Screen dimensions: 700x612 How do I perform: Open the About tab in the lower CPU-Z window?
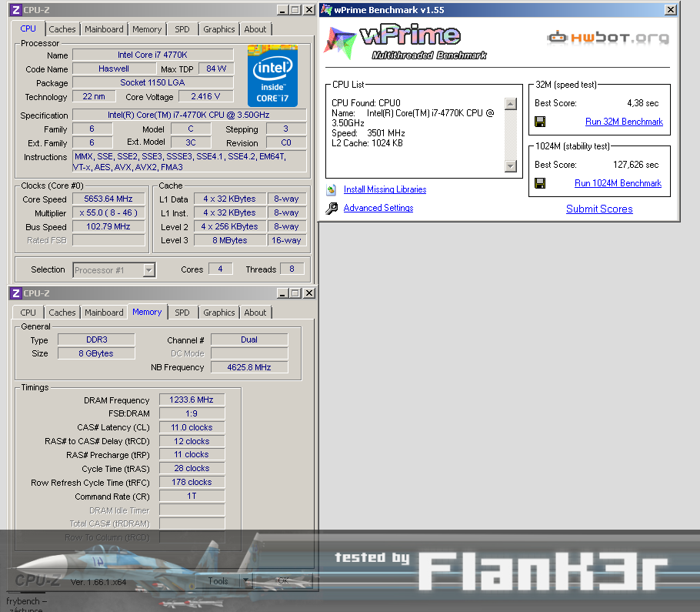255,313
